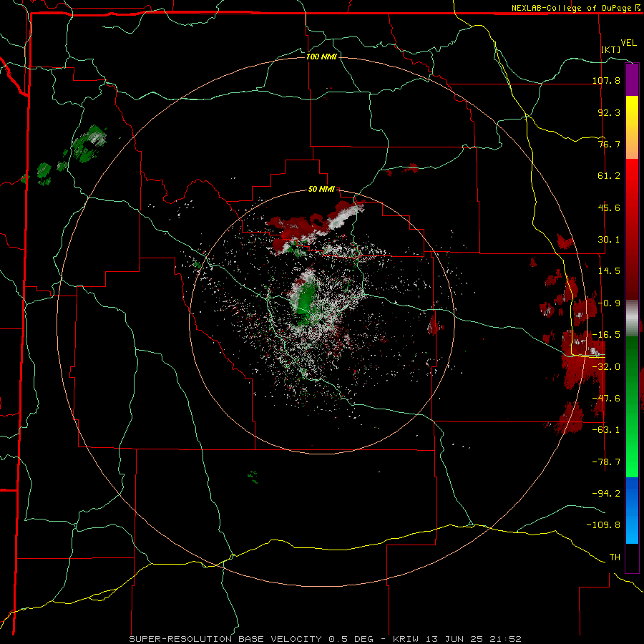The width and height of the screenshot is (644, 644).
Task: Click the -94.2 velocity scale value
Action: click(x=606, y=494)
